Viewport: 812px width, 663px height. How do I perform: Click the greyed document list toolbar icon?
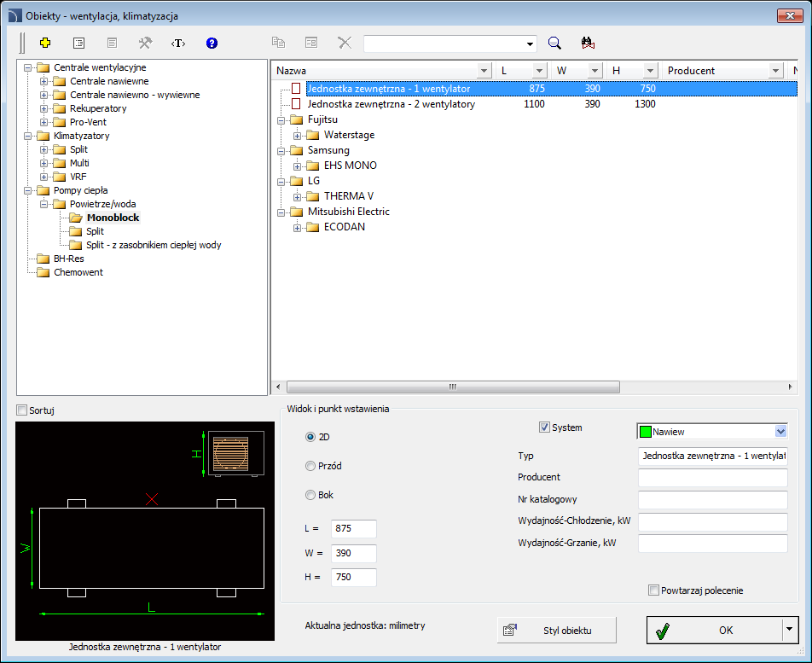112,43
